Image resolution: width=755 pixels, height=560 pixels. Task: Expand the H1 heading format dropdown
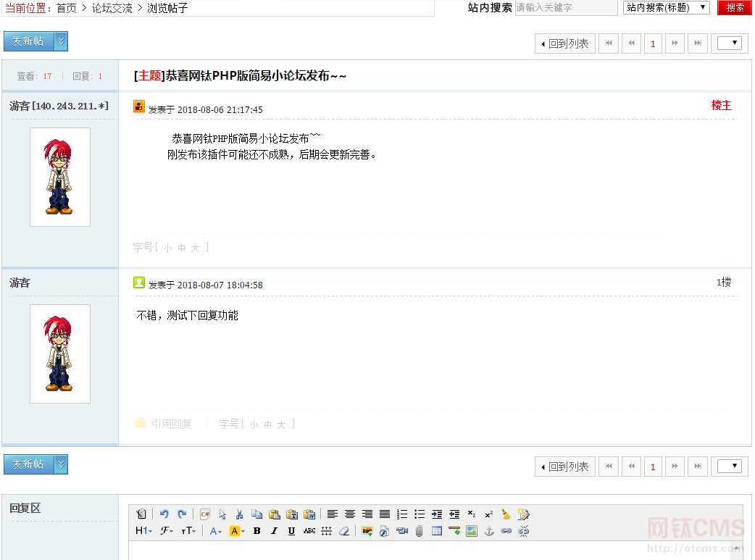point(143,531)
